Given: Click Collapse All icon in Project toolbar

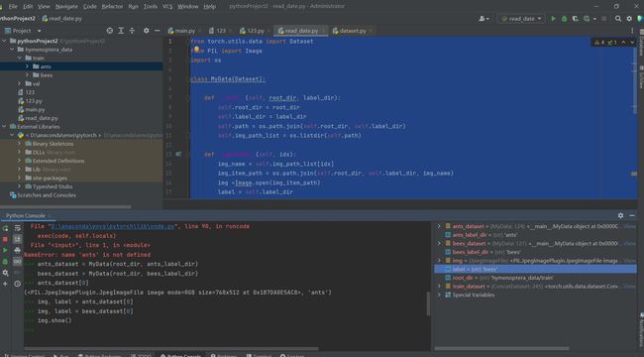Looking at the screenshot, I should tap(132, 31).
